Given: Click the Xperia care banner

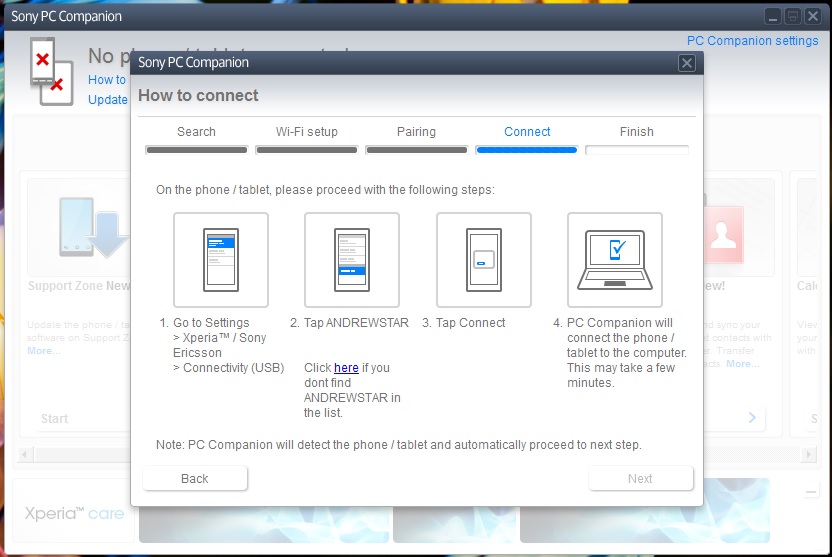Looking at the screenshot, I should point(75,514).
